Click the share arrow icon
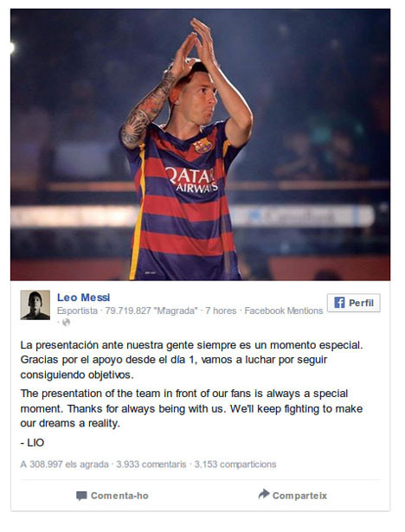 (264, 494)
